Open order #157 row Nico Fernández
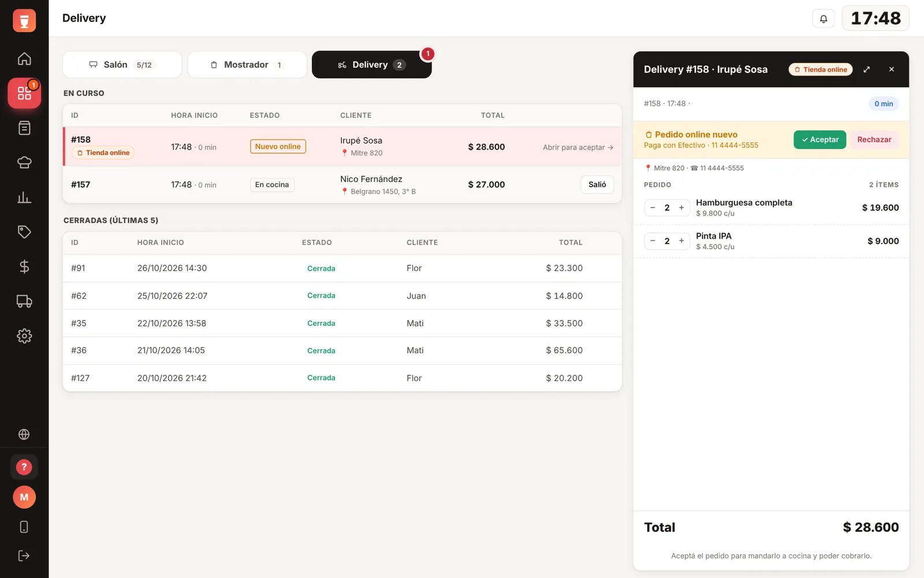The width and height of the screenshot is (924, 578). pos(342,184)
